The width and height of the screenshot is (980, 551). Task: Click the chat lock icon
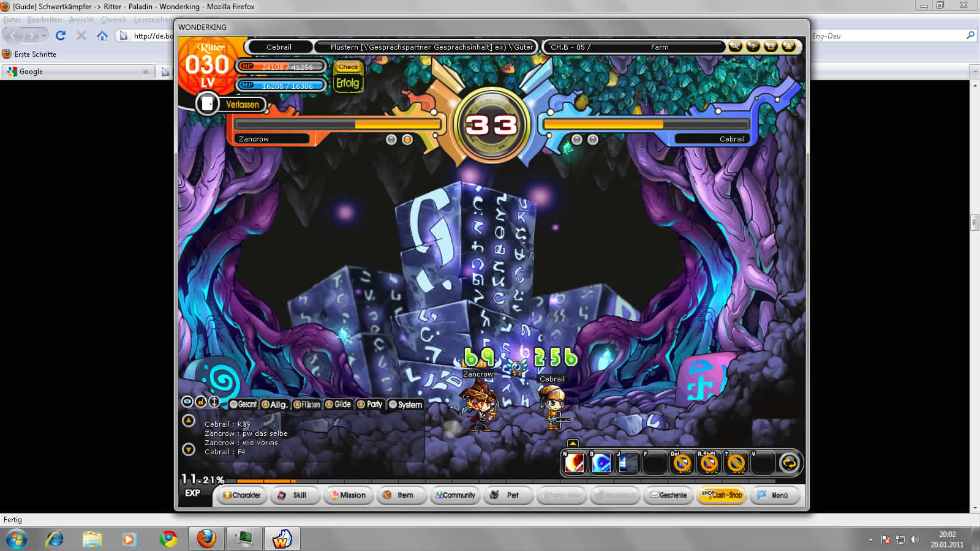pos(201,402)
